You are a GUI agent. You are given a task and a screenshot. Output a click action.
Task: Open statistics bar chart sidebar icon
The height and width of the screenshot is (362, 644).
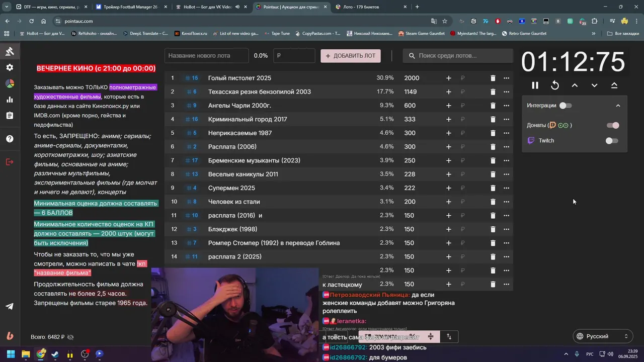pyautogui.click(x=10, y=100)
